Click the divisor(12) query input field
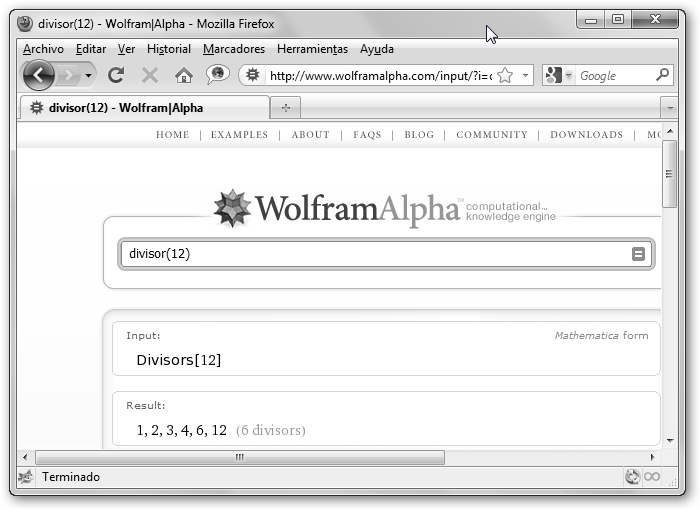Screen dimensions: 700x510 (x=375, y=254)
